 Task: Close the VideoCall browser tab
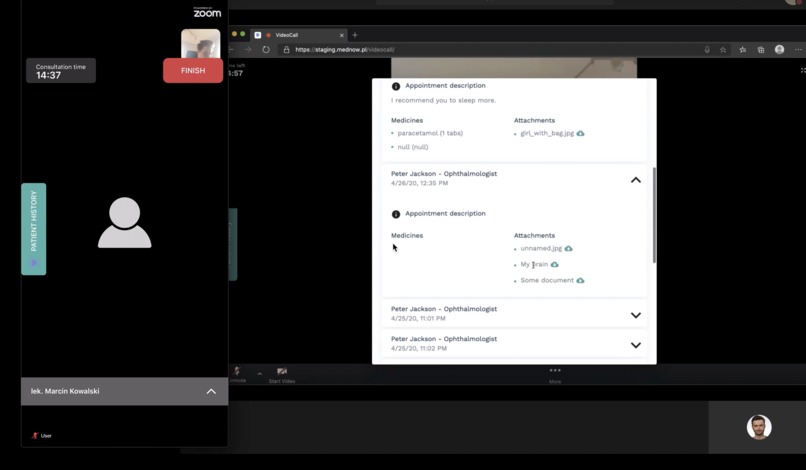341,35
